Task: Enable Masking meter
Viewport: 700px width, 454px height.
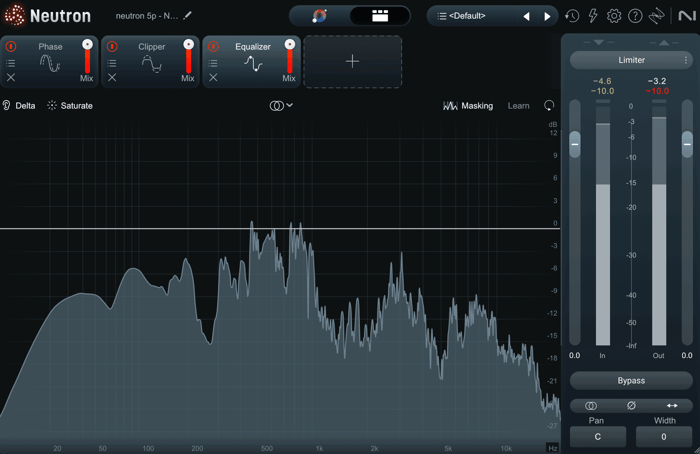Action: click(x=468, y=106)
